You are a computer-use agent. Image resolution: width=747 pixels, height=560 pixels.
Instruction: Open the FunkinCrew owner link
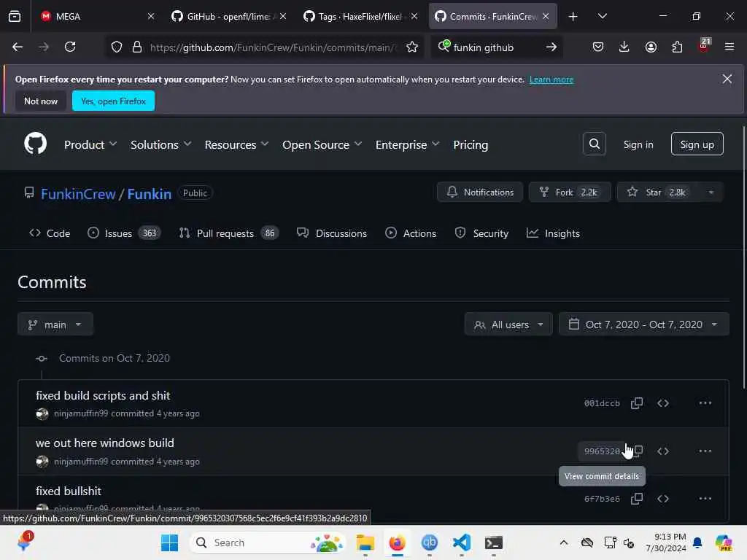pos(78,194)
